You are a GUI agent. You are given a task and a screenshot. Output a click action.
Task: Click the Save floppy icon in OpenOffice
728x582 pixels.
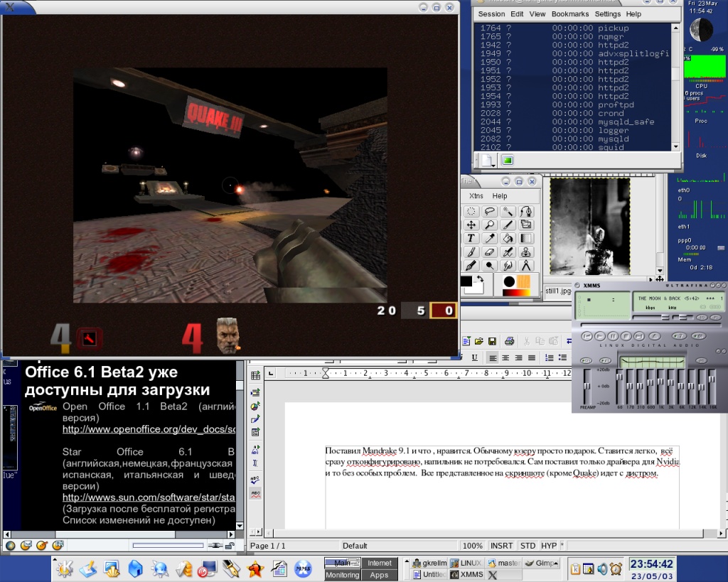[x=492, y=342]
